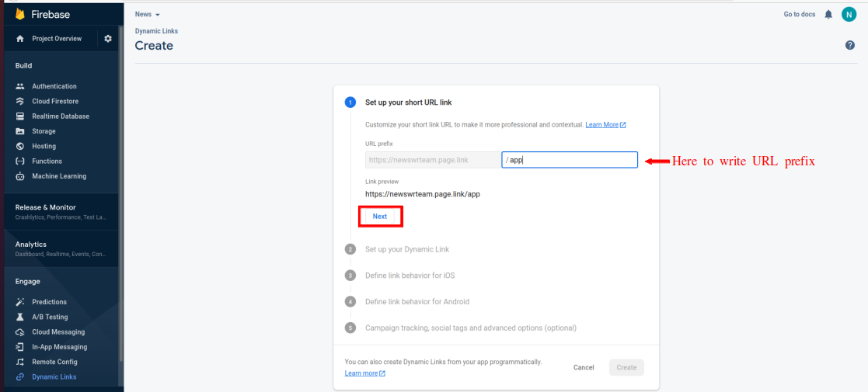The width and height of the screenshot is (868, 392).
Task: Open Remote Config menu item
Action: tap(54, 363)
